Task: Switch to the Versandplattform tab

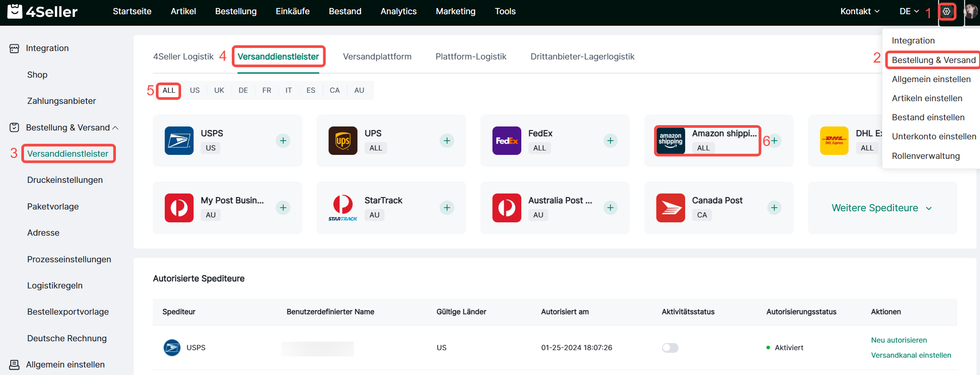Action: coord(377,57)
